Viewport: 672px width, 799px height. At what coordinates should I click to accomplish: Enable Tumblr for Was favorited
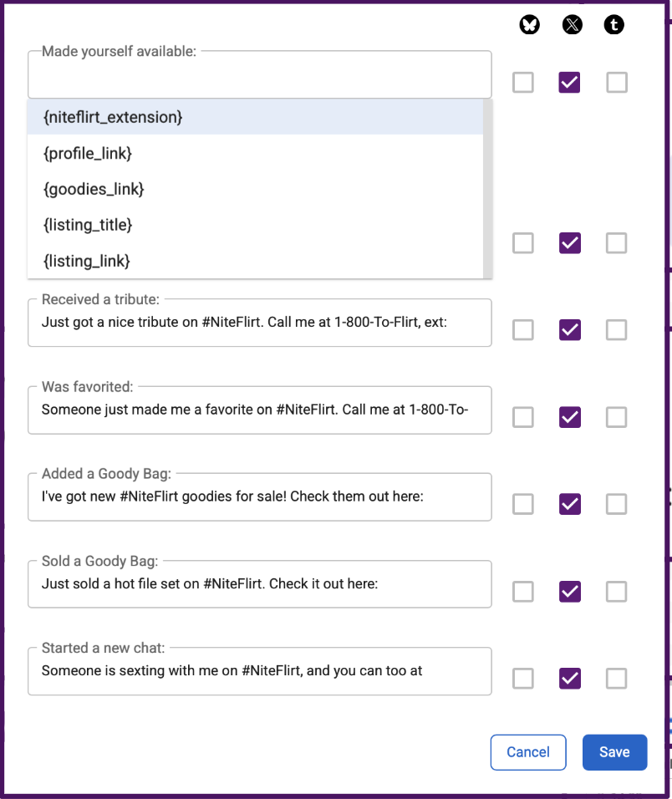coord(617,417)
